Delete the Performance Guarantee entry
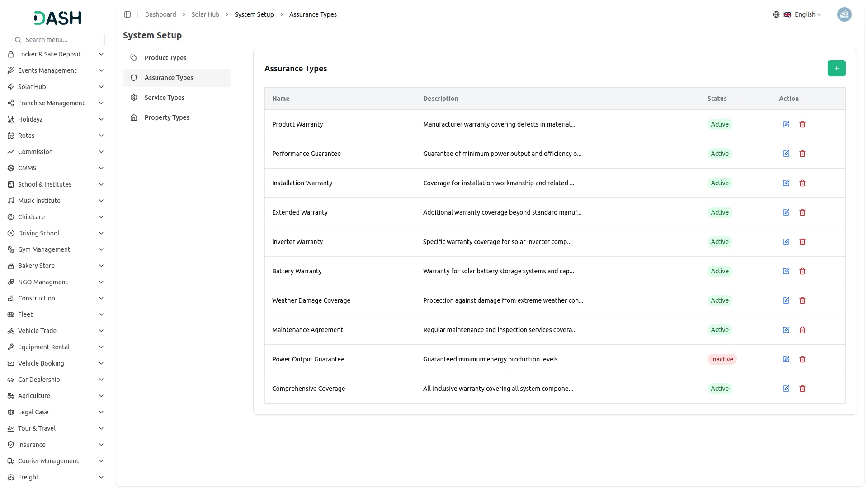 (802, 154)
